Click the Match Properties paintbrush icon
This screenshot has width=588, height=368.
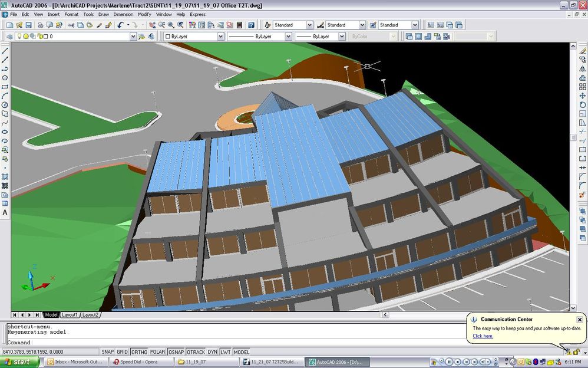[x=110, y=25]
